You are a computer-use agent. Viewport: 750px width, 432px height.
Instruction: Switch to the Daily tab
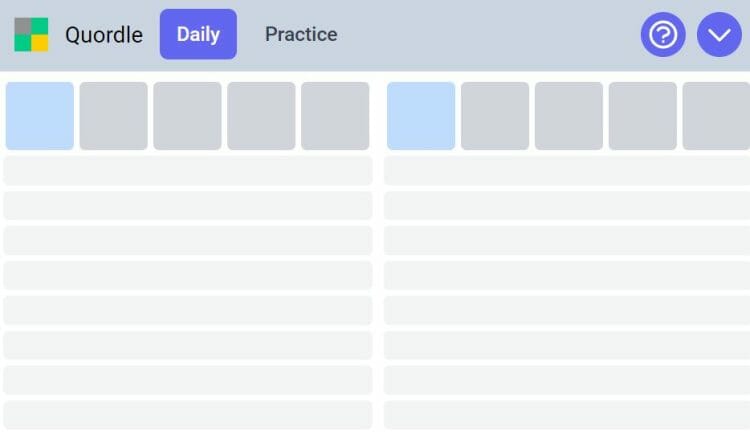[x=198, y=34]
